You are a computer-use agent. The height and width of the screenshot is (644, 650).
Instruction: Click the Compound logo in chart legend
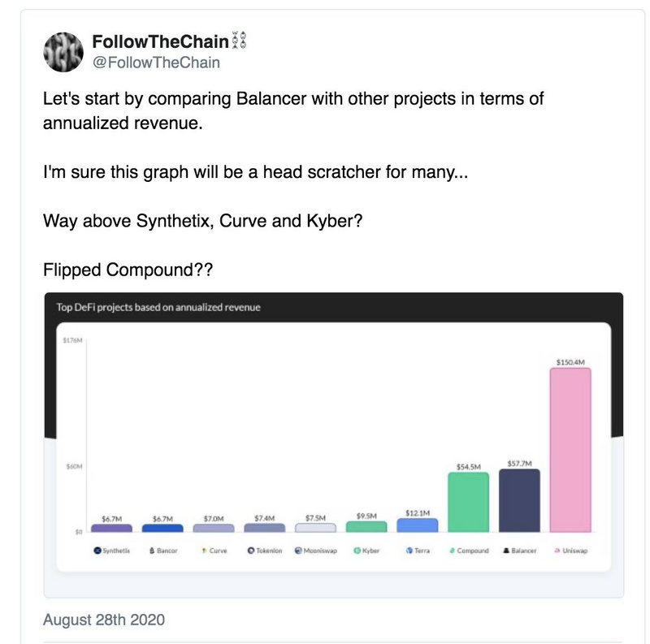click(452, 551)
